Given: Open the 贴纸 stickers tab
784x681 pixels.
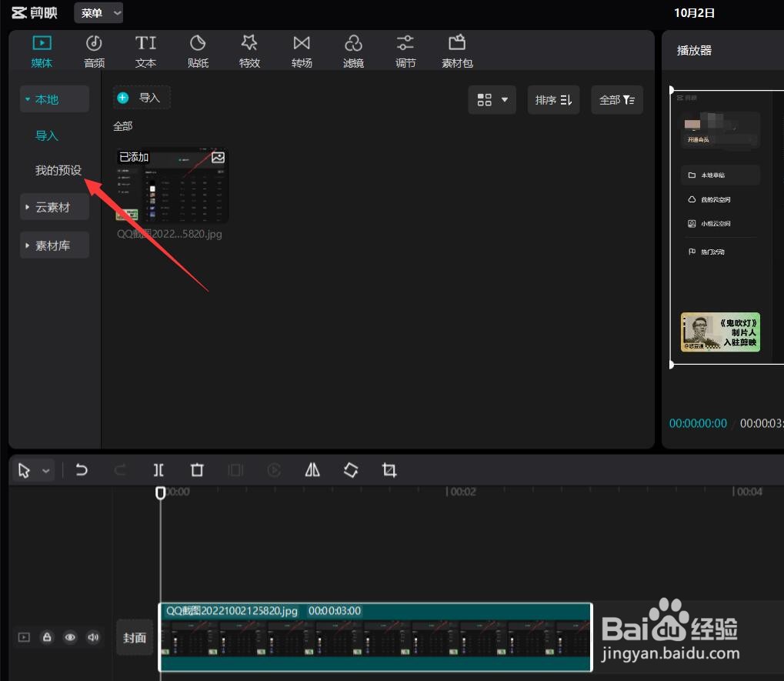Looking at the screenshot, I should pyautogui.click(x=198, y=51).
